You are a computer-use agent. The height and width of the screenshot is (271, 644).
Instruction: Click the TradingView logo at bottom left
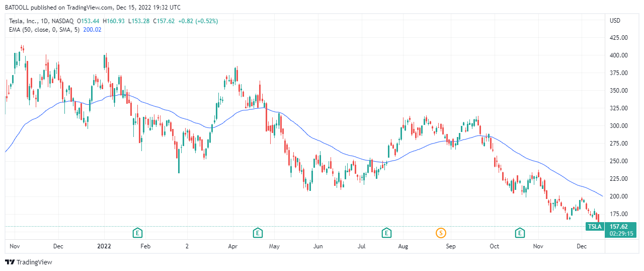(x=29, y=262)
